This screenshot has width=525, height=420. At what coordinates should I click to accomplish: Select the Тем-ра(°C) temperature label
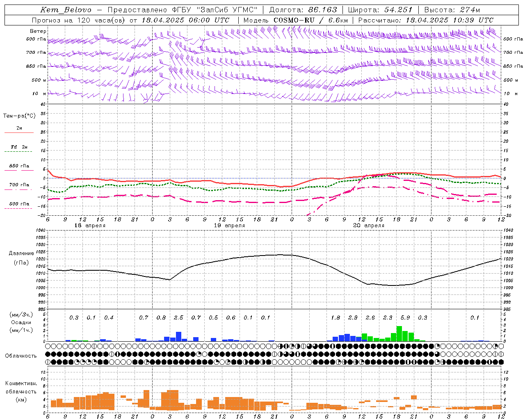pyautogui.click(x=19, y=116)
